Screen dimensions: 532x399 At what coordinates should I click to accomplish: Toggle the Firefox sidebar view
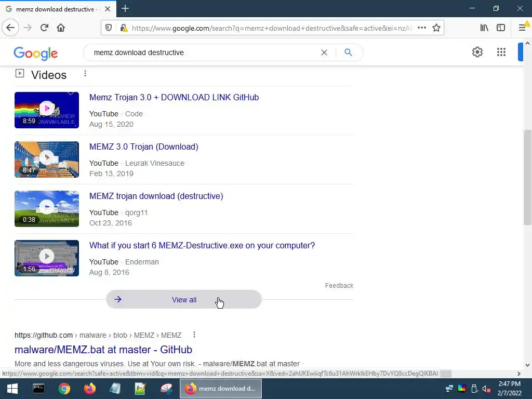click(x=501, y=28)
